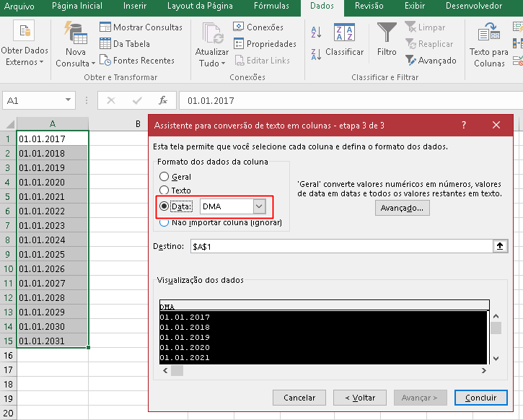
Task: Open the Arquivo tab
Action: [19, 6]
